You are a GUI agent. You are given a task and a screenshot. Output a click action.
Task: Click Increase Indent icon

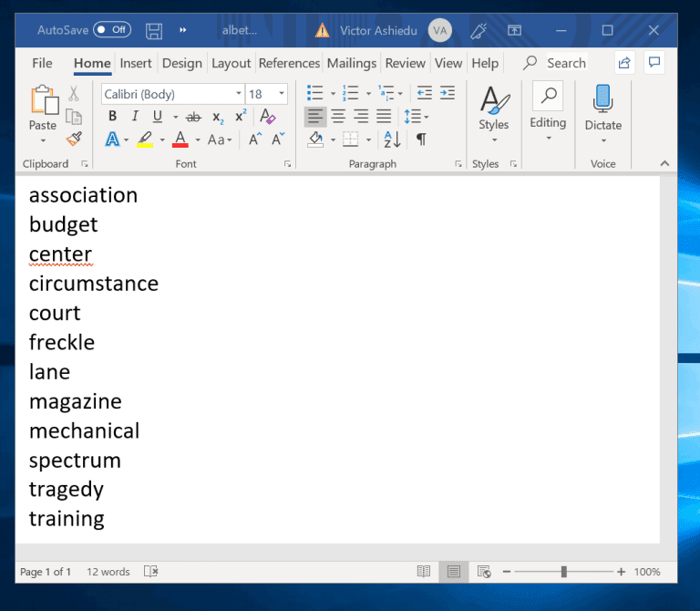(x=447, y=93)
